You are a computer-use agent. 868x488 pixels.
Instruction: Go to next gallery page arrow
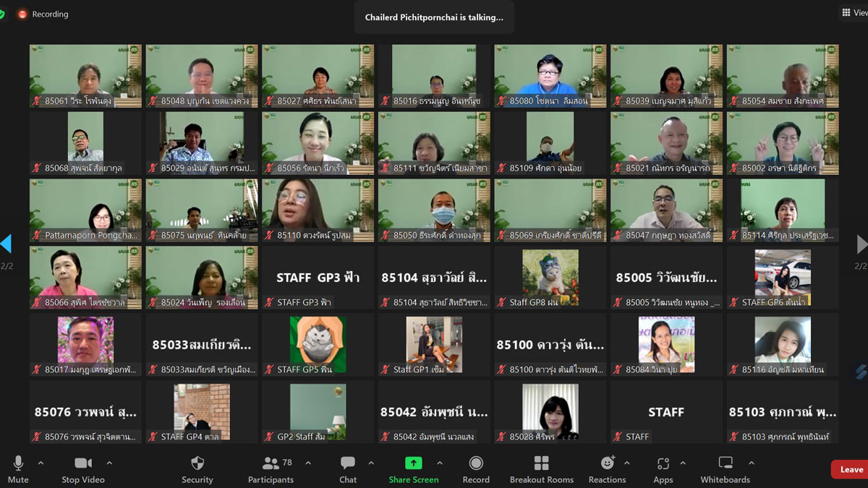pos(861,244)
